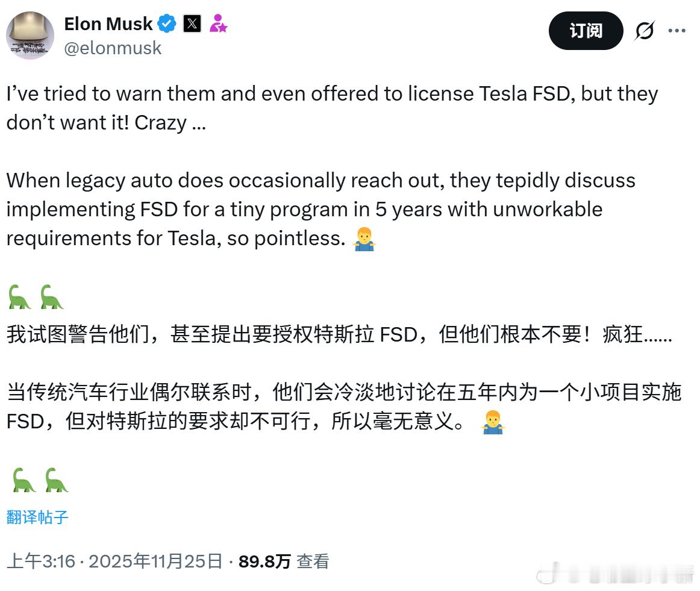Click Elon Musk's display name
The image size is (700, 591).
108,24
